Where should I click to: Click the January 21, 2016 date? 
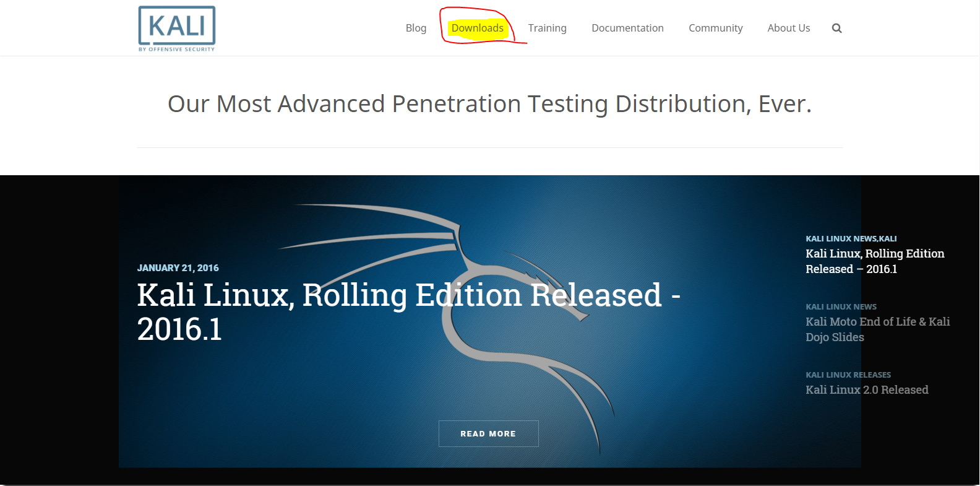point(178,267)
